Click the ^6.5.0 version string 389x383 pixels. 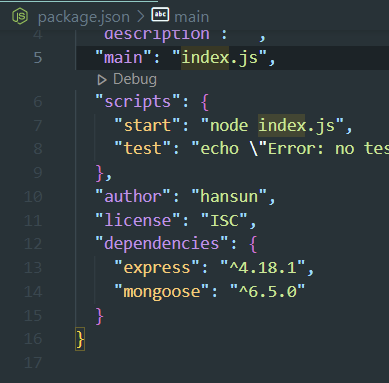268,292
